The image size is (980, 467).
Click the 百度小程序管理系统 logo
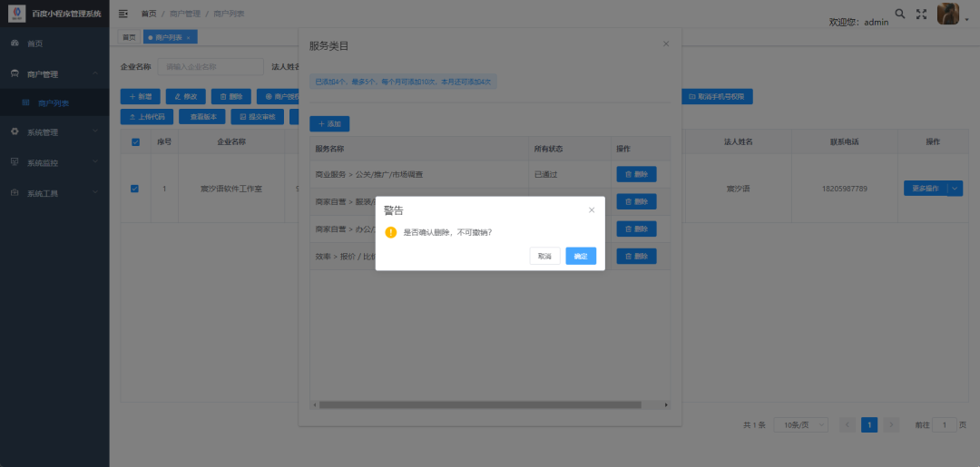click(x=17, y=13)
